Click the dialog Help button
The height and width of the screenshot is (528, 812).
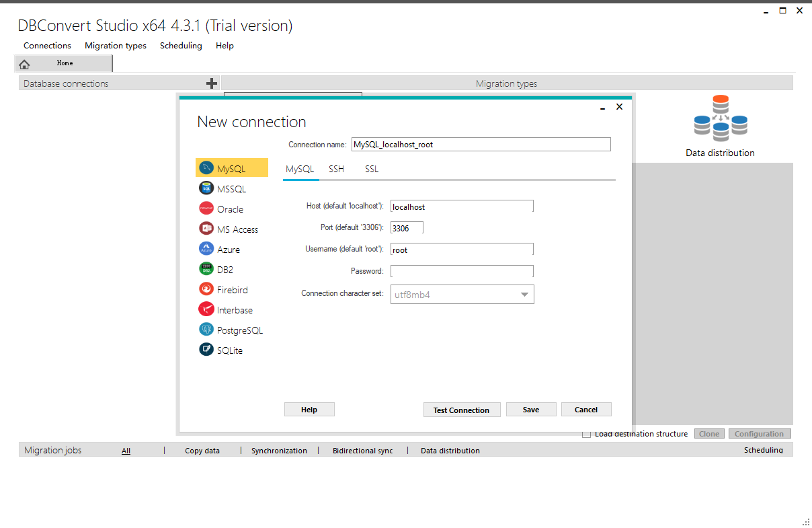click(309, 410)
